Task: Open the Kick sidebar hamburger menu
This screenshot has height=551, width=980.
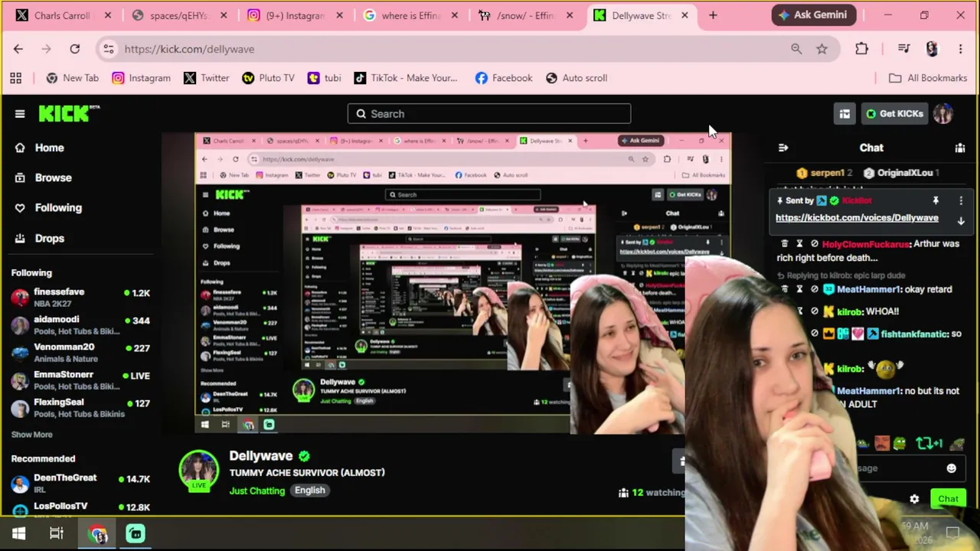Action: pos(20,114)
